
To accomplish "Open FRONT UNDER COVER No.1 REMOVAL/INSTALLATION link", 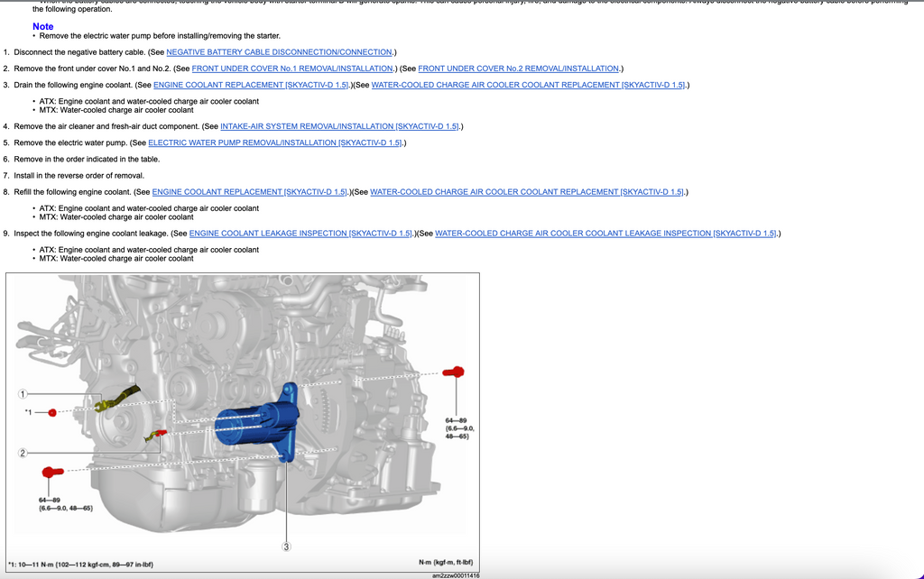I will [x=292, y=69].
